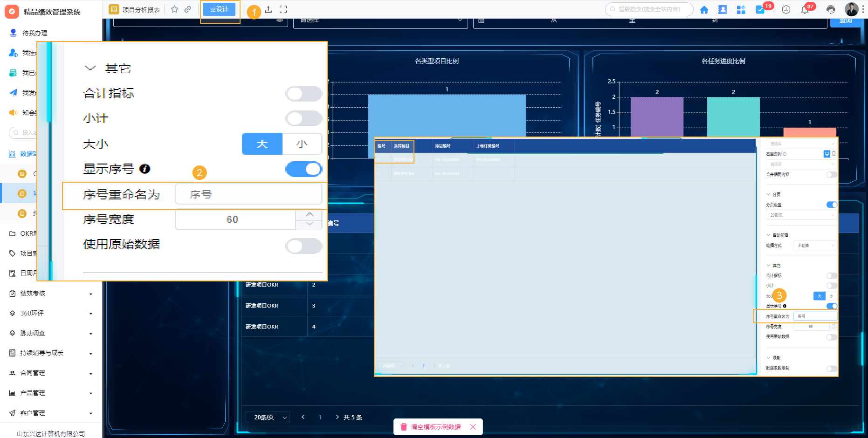Image resolution: width=868 pixels, height=438 pixels.
Task: Click 清空模板示例数据 button
Action: point(435,427)
